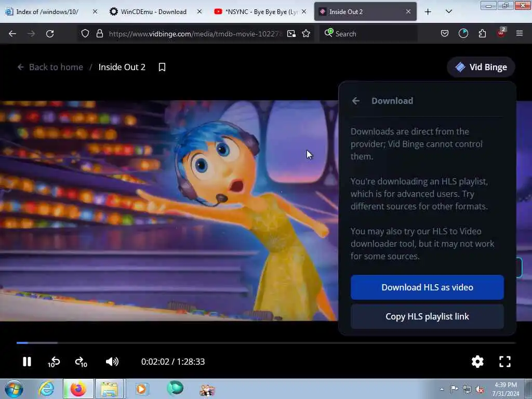Go back one page in browser

(12, 34)
